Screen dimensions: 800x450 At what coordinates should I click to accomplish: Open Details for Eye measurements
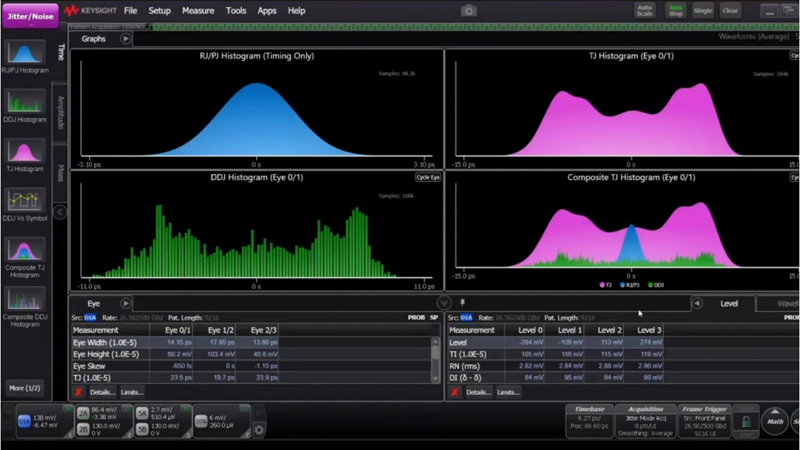tap(103, 392)
